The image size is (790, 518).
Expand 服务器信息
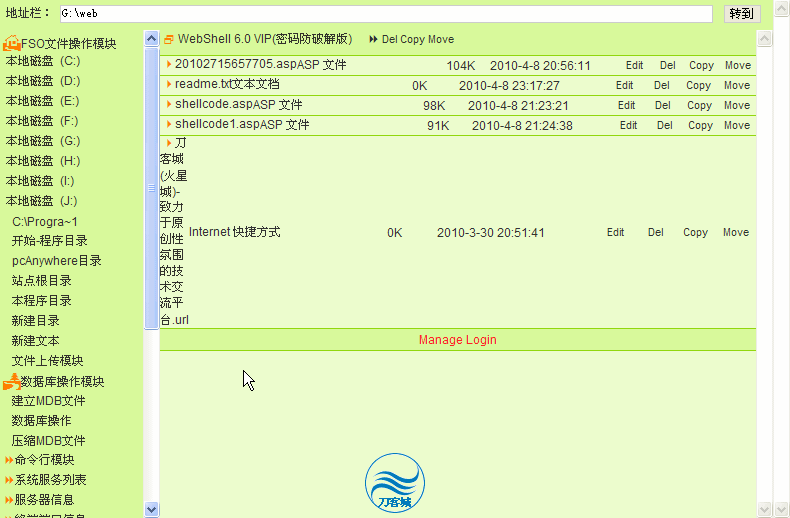(x=44, y=500)
